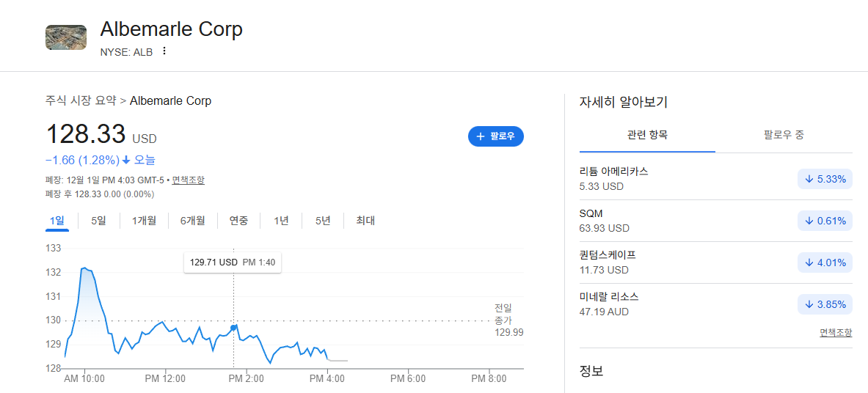This screenshot has height=393, width=868.
Task: Switch to the 팔로우 중 tab
Action: (784, 134)
